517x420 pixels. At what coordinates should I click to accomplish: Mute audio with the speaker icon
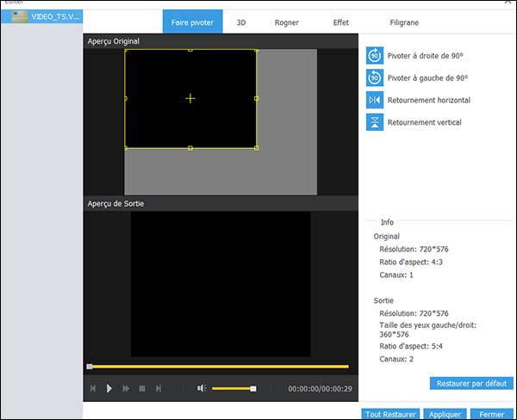[201, 389]
